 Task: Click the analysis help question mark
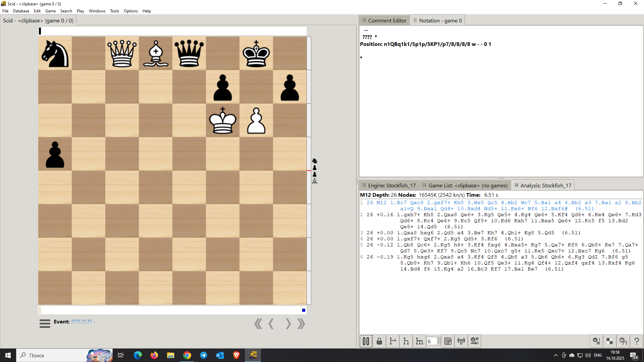pyautogui.click(x=636, y=341)
